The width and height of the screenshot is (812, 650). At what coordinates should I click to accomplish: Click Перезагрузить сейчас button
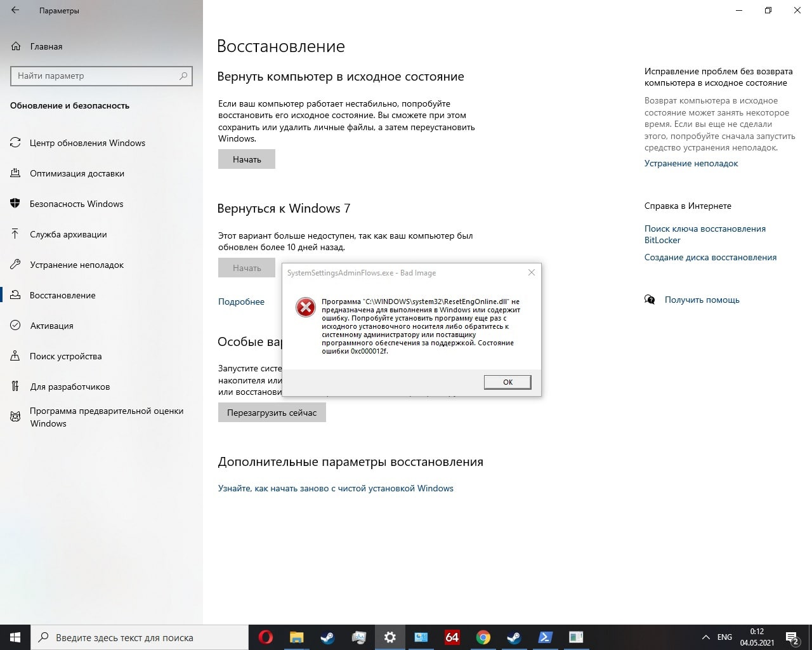click(x=272, y=413)
